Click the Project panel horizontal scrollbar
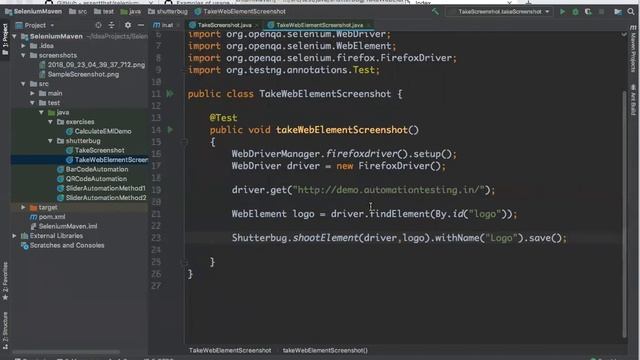This screenshot has width=640, height=360. point(67,351)
